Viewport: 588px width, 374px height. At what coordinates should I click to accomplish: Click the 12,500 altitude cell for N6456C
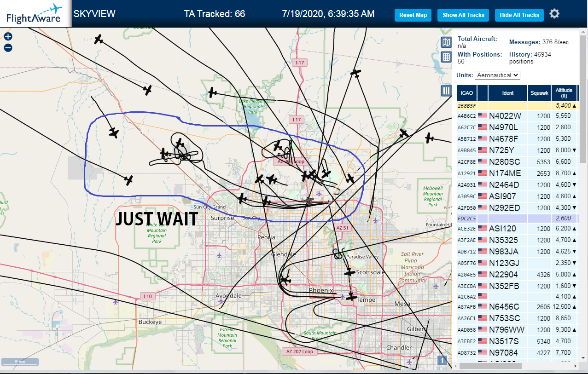tap(564, 307)
